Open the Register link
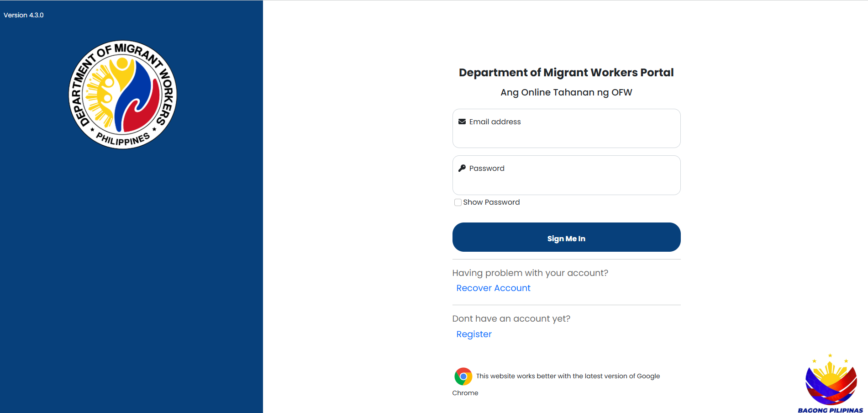This screenshot has height=413, width=868. click(x=474, y=334)
